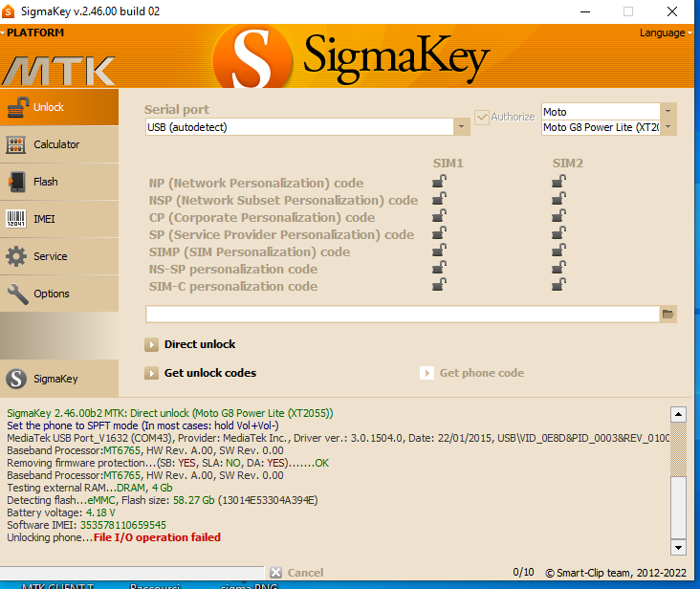This screenshot has height=589, width=700.
Task: Click the MTK platform logo
Action: (x=59, y=71)
